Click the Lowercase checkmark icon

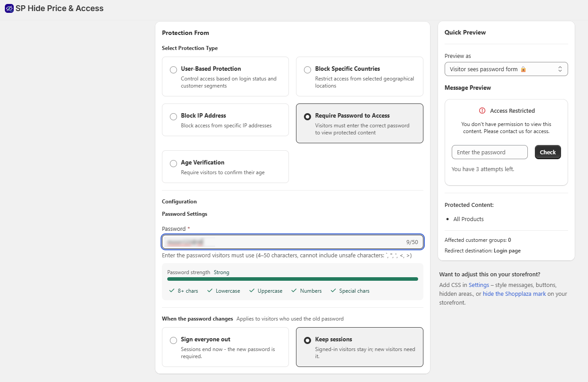point(210,290)
